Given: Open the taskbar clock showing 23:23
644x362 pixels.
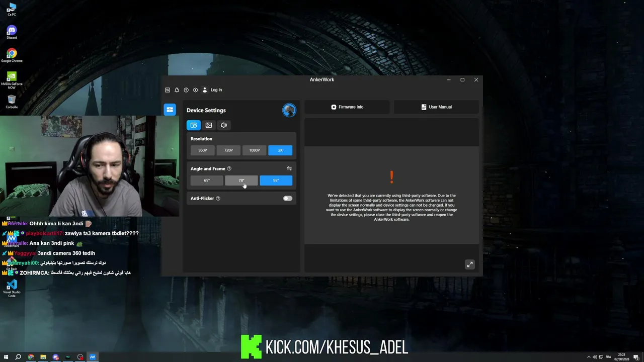Looking at the screenshot, I should click(x=623, y=357).
